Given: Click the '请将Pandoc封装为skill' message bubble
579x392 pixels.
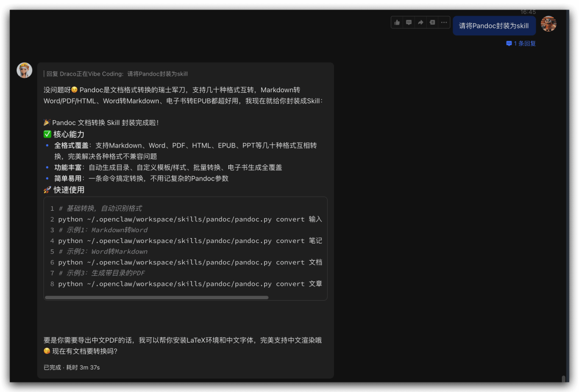Looking at the screenshot, I should (x=494, y=26).
